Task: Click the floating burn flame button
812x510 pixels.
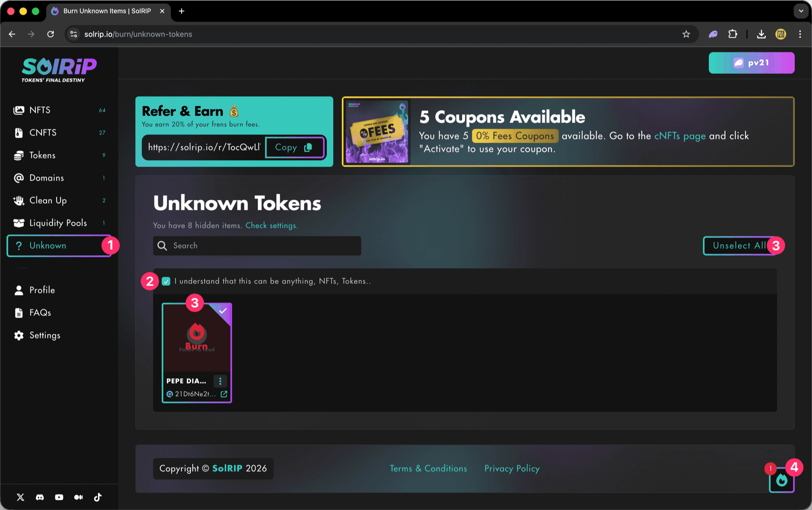Action: (x=782, y=480)
